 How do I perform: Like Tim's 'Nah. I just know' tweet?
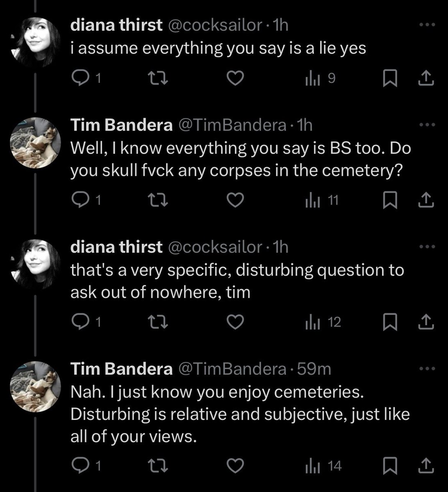click(235, 466)
